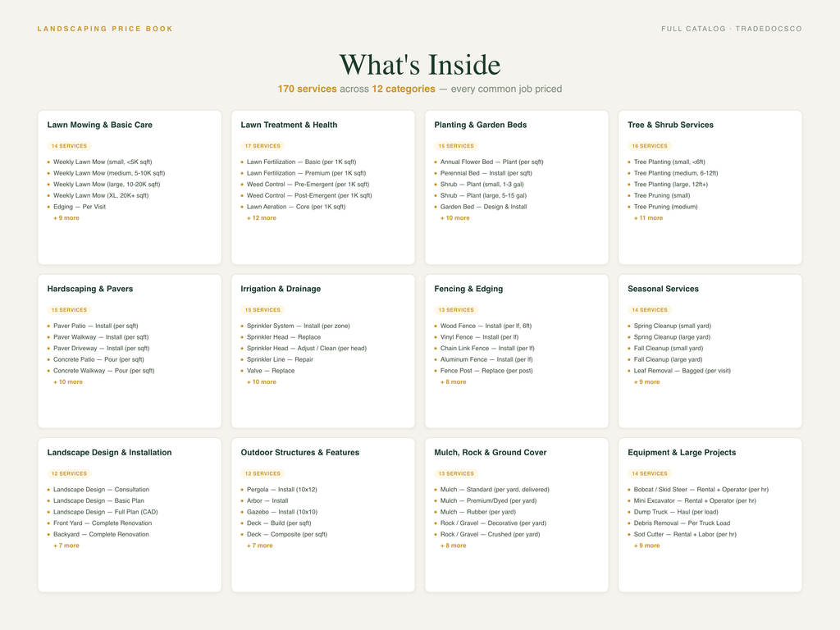Screen dimensions: 840x630
Task: Select 'Backyard — Complete Renovation'
Action: 101,534
